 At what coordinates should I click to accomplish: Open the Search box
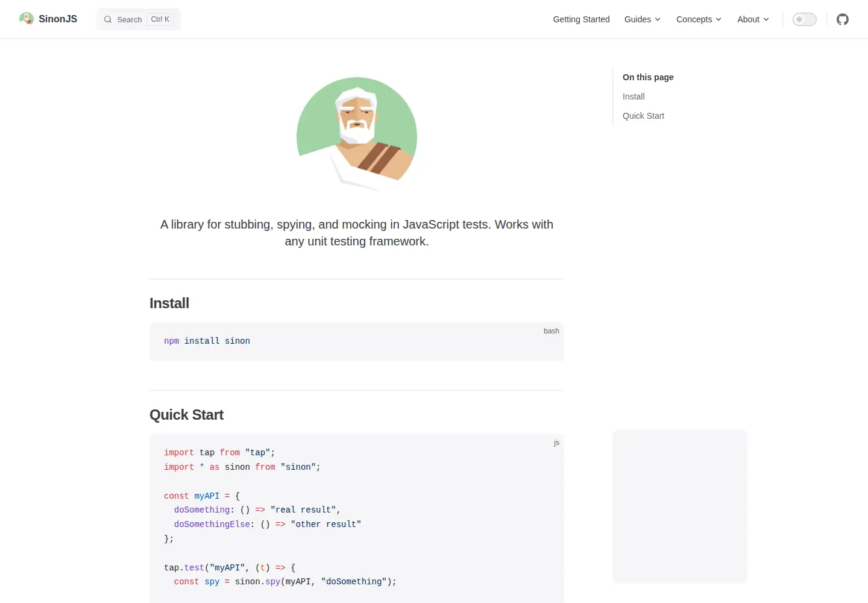(139, 19)
